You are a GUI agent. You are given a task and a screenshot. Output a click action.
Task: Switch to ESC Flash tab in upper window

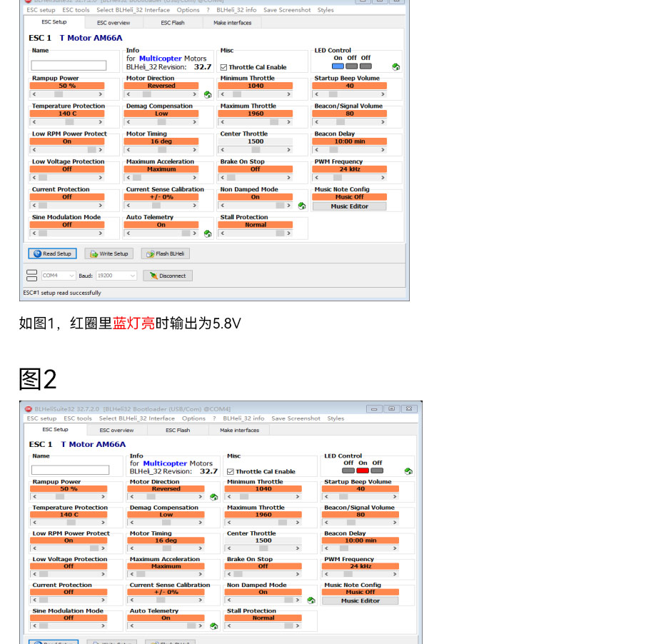click(173, 23)
